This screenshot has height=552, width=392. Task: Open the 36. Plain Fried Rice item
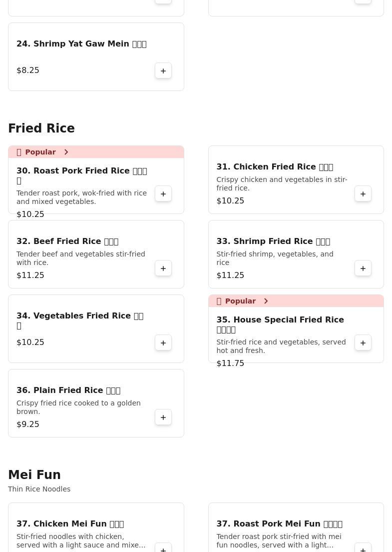pyautogui.click(x=68, y=390)
